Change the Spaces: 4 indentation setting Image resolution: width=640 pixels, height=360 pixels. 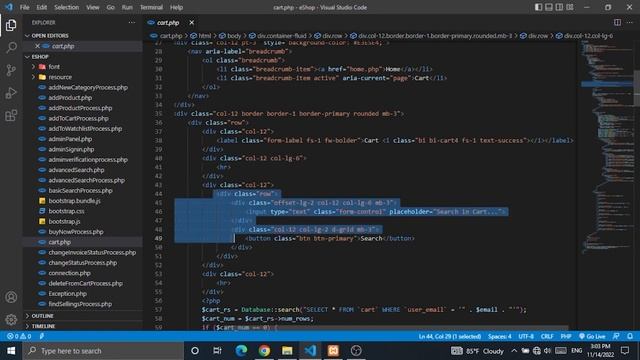click(x=500, y=336)
